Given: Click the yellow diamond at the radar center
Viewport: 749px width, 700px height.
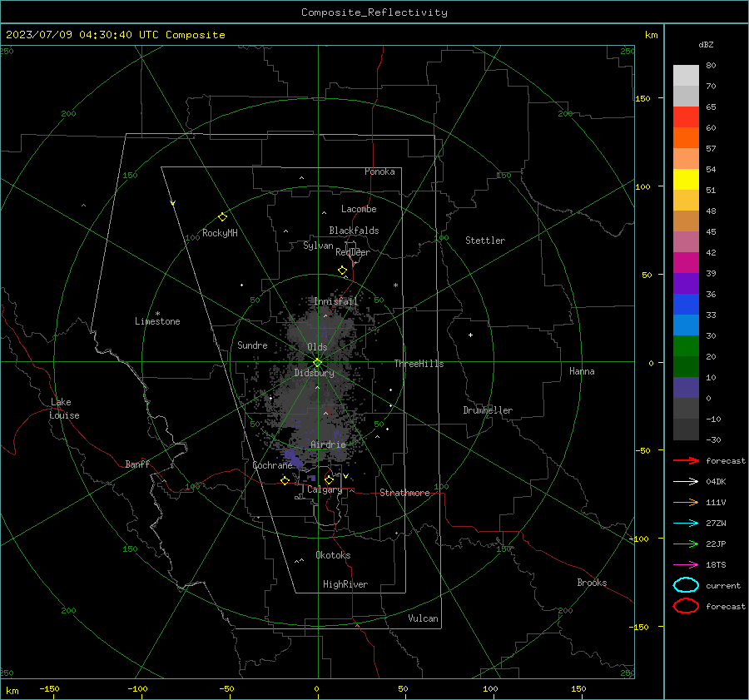Looking at the screenshot, I should point(317,363).
